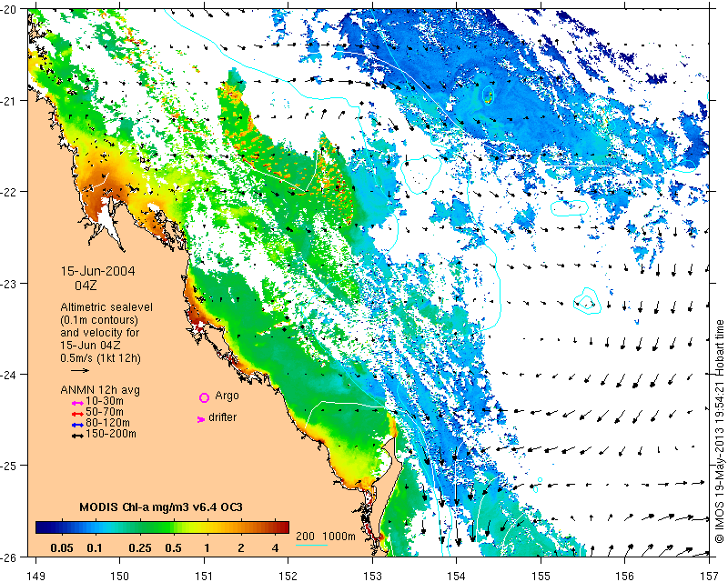This screenshot has width=728, height=582.
Task: Click the Altimetric sealevel text
Action: (106, 307)
